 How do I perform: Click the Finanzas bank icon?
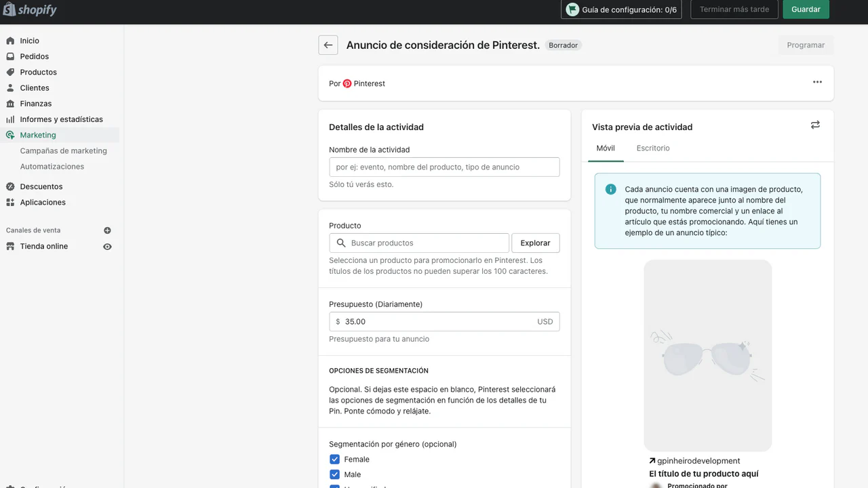(10, 104)
